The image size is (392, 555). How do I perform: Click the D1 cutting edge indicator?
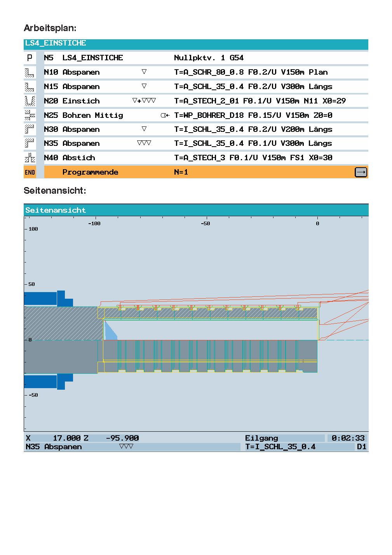362,447
